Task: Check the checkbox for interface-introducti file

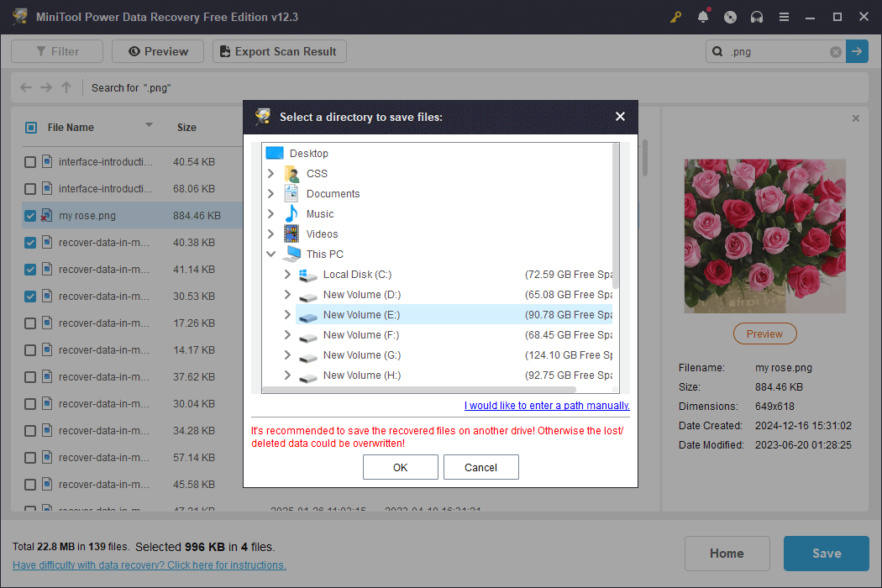Action: (30, 161)
